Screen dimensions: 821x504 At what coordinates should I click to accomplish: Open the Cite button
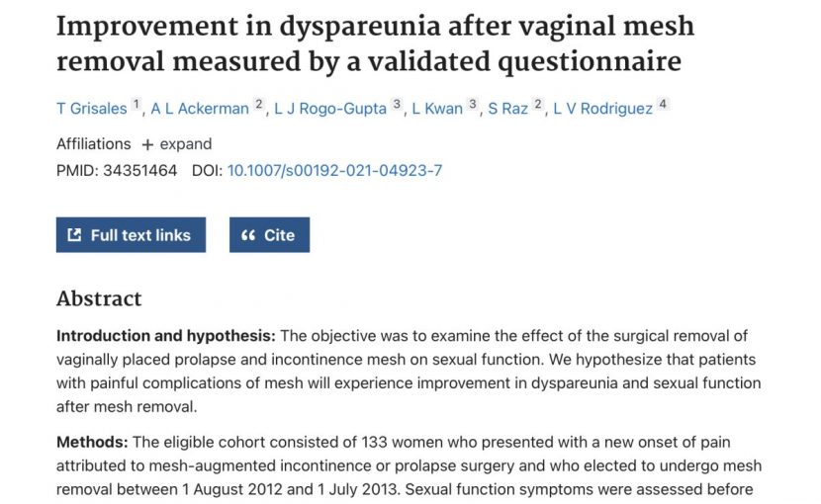click(269, 235)
